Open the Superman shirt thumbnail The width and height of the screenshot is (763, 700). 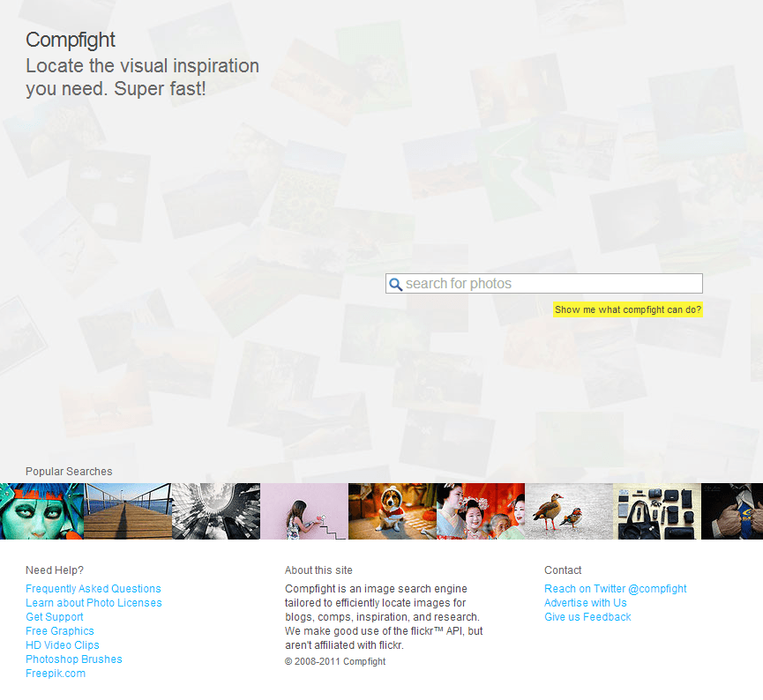tap(732, 511)
